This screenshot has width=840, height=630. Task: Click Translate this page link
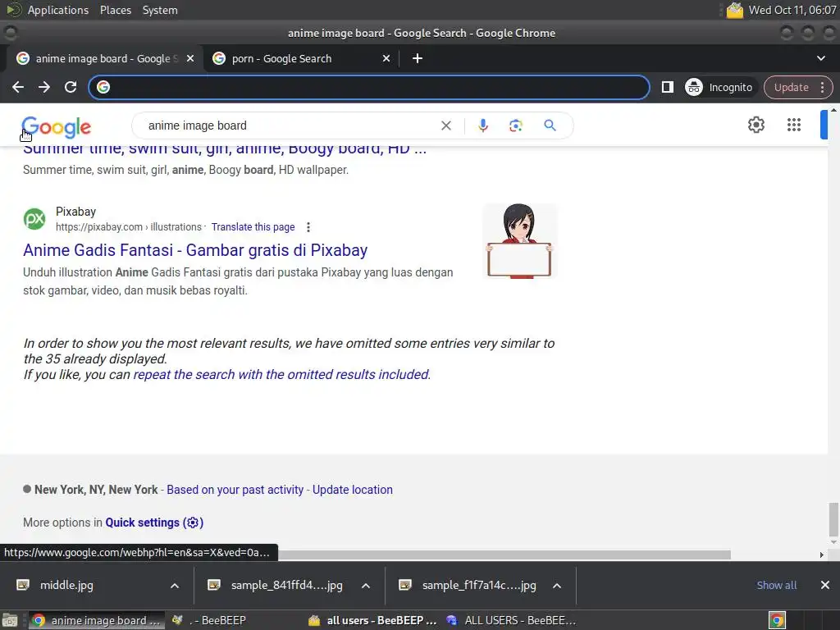coord(253,227)
